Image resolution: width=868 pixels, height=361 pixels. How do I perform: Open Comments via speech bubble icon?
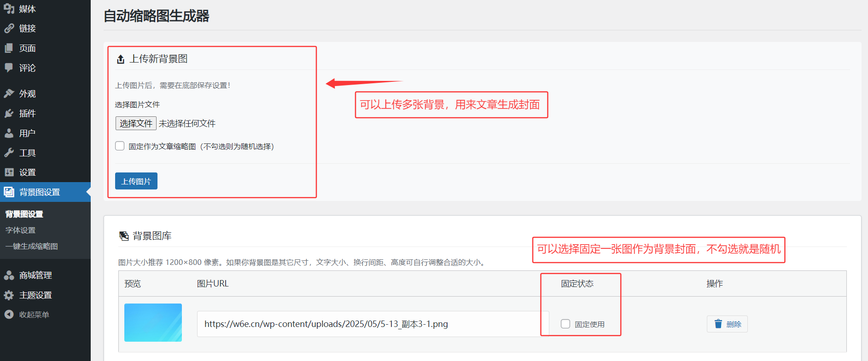coord(9,68)
